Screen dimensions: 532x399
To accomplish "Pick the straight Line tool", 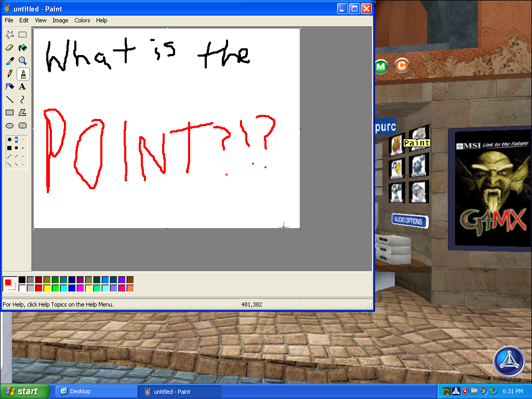I will (10, 99).
